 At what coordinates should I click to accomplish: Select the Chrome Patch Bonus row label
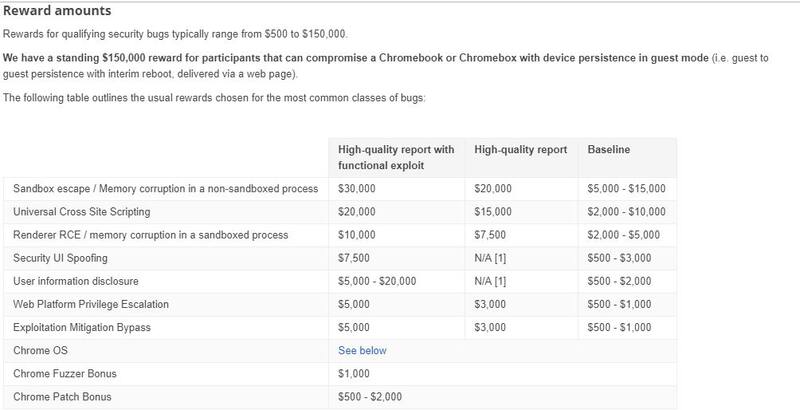pos(62,397)
